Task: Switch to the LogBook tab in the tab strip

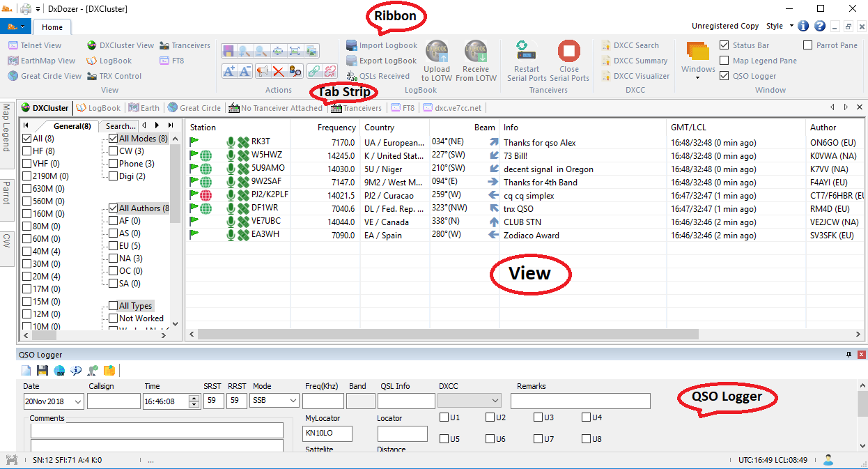Action: (x=98, y=108)
